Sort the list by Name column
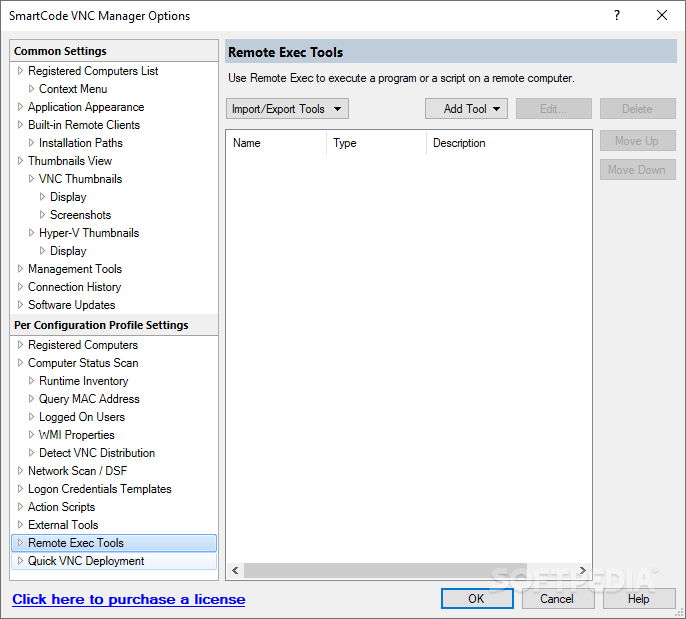 tap(276, 143)
